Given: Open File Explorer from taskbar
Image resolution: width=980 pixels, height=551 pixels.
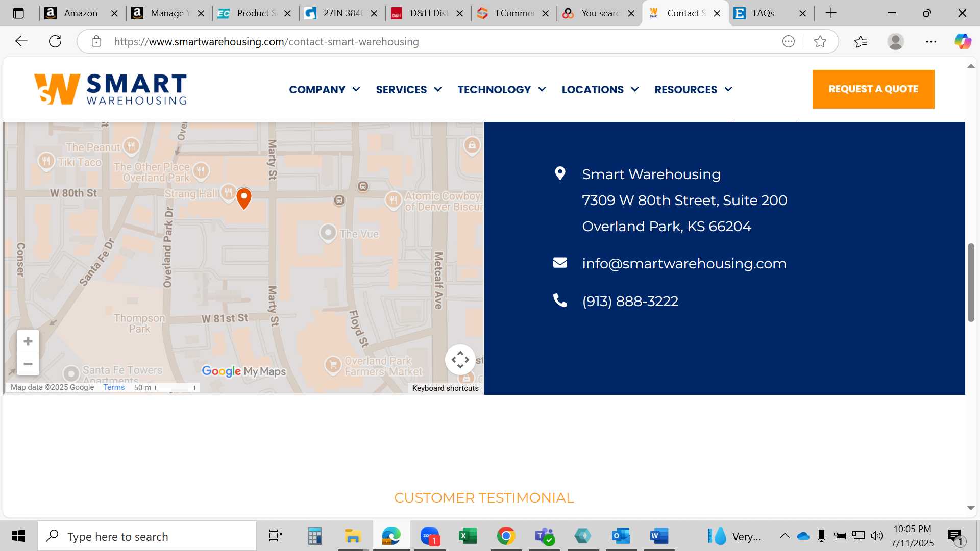Looking at the screenshot, I should 352,536.
